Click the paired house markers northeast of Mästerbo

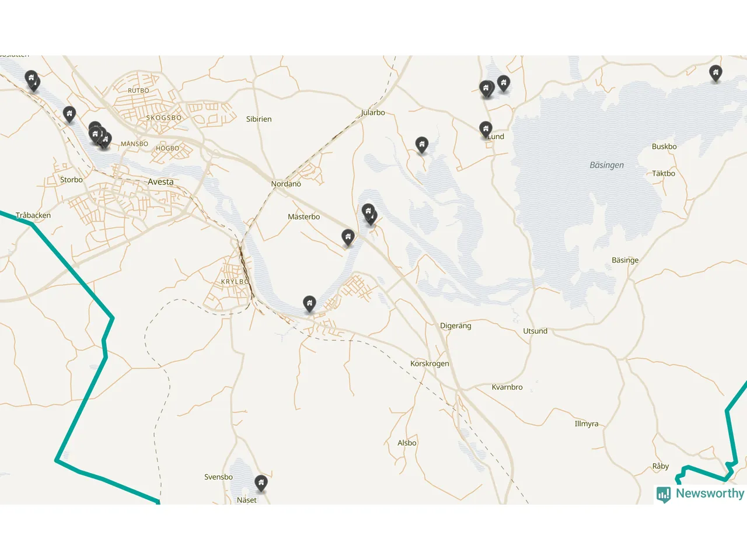(369, 214)
